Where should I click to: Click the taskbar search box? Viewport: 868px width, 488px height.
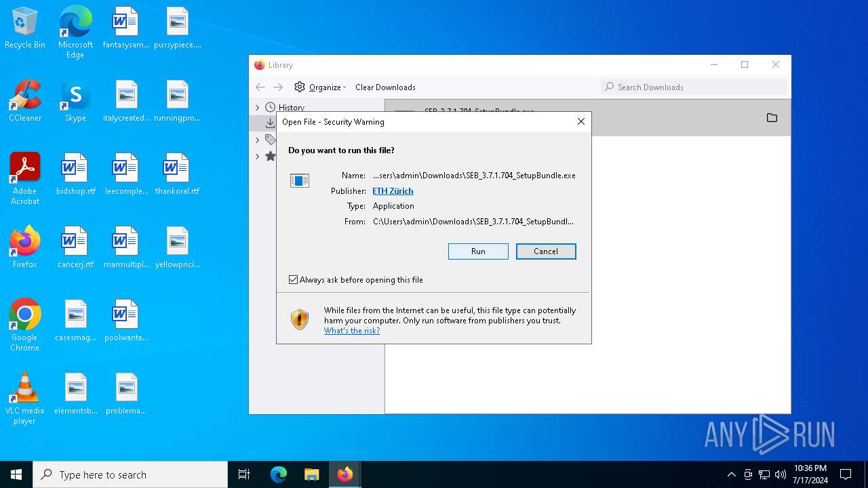[x=130, y=474]
